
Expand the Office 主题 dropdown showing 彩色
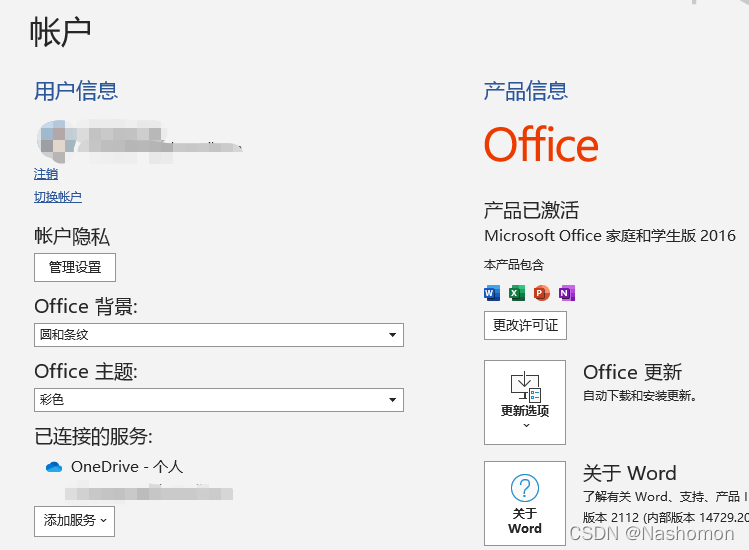point(219,400)
